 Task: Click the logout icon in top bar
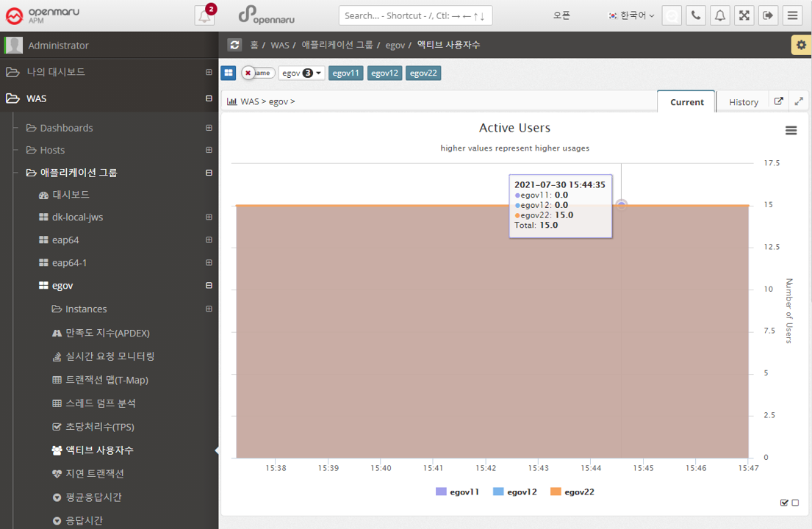[x=768, y=15]
